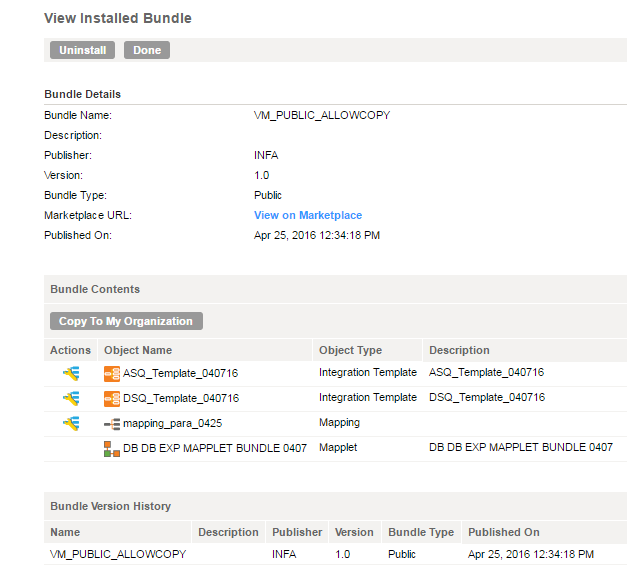
Task: Click the Published On header in Version History
Action: (545, 532)
